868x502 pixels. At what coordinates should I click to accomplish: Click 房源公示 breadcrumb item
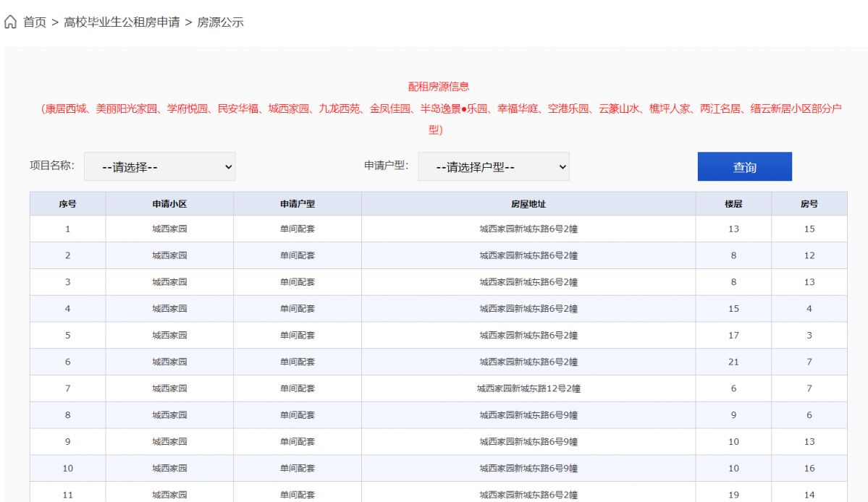[220, 22]
